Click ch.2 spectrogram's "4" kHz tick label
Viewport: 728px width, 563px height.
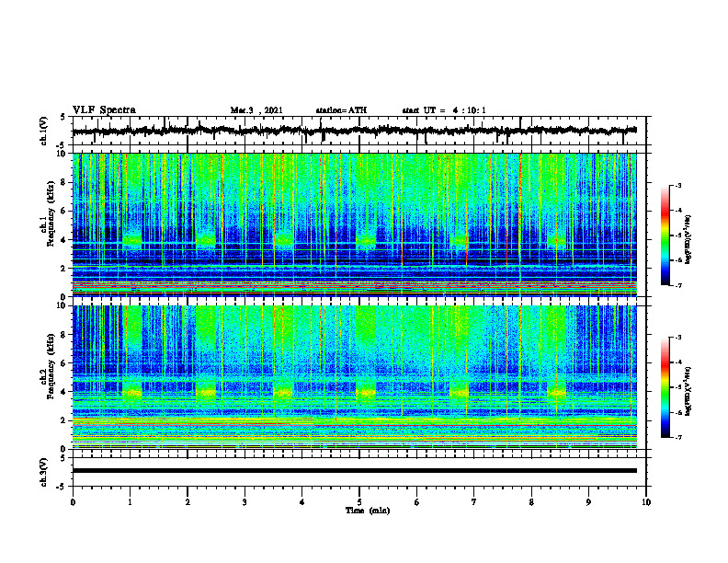pos(63,392)
